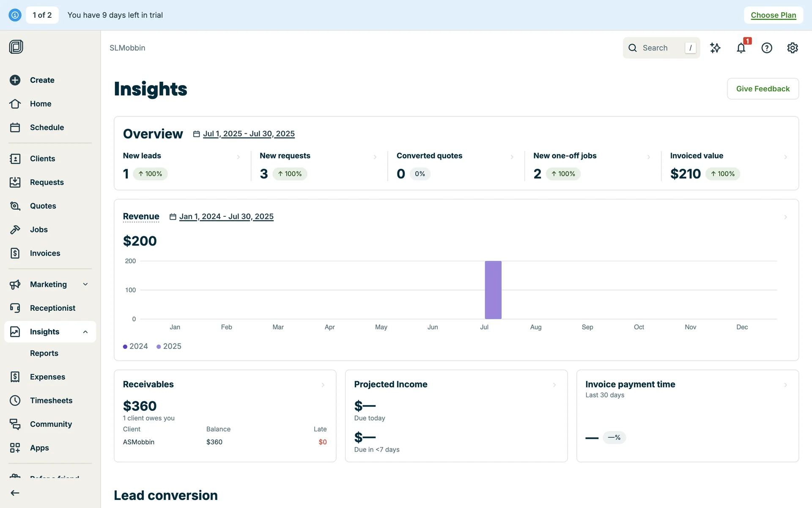Open Reports under Insights
This screenshot has width=812, height=508.
[x=44, y=353]
